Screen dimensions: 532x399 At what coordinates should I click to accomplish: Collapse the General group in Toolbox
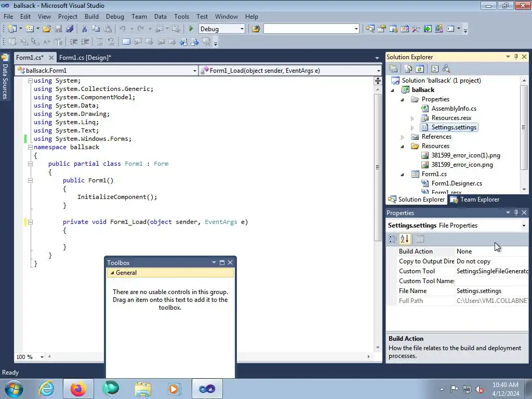(x=112, y=272)
